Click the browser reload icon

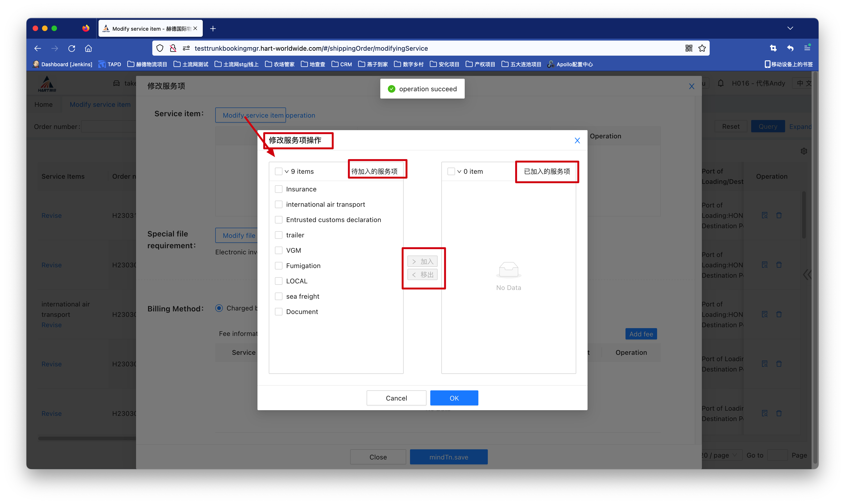point(72,48)
